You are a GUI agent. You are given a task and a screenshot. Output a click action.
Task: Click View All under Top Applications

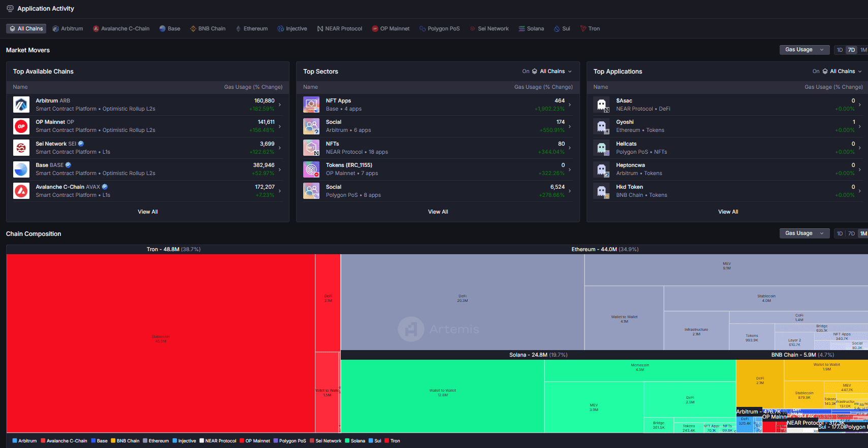[x=728, y=212]
